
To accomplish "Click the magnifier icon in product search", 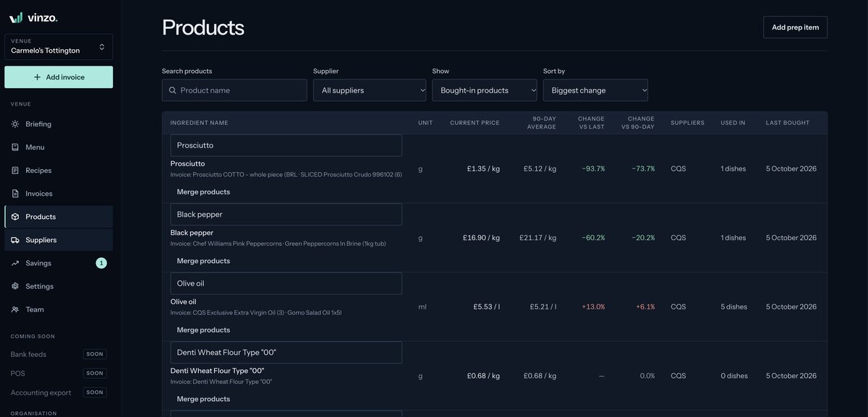I will (x=172, y=90).
